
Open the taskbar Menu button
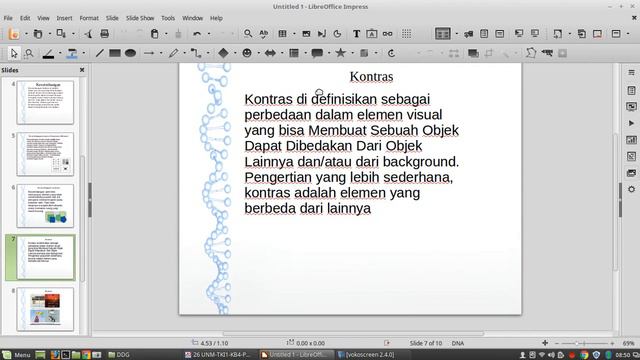[x=16, y=355]
